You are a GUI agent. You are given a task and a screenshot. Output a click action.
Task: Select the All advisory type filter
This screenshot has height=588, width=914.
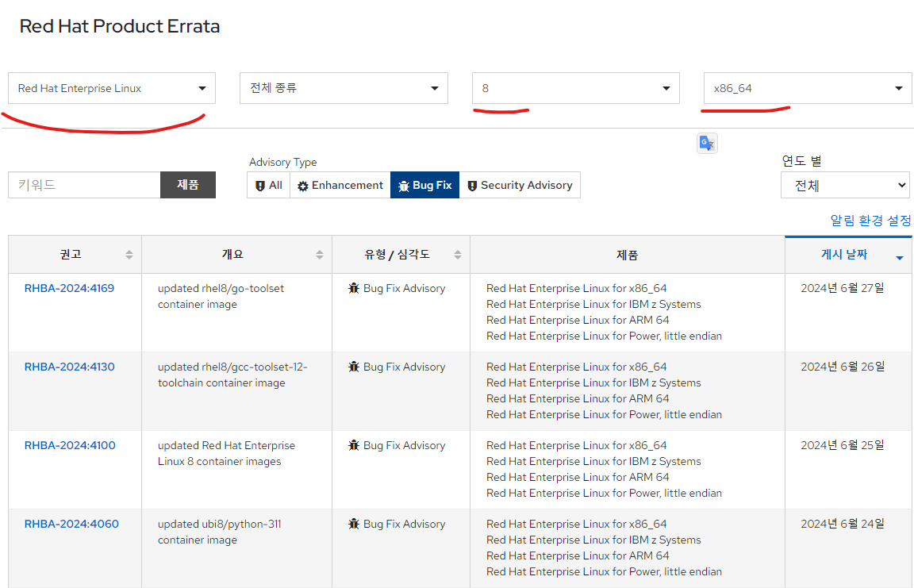[269, 186]
